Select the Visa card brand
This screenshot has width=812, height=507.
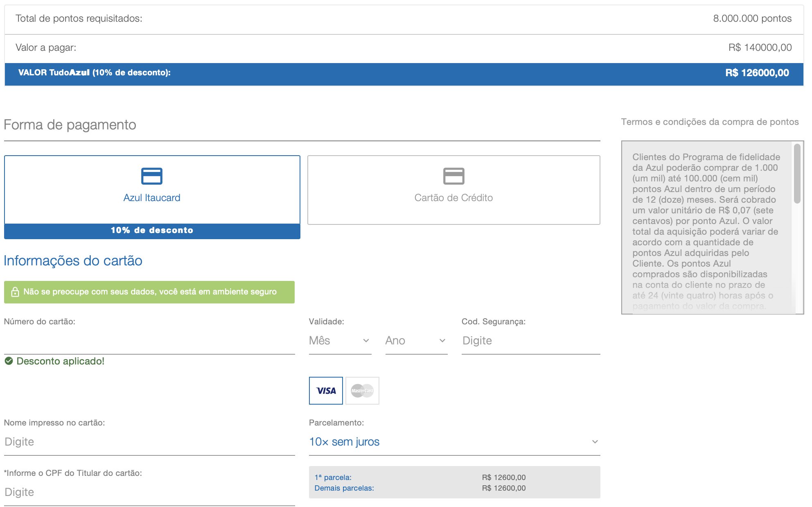click(x=326, y=391)
